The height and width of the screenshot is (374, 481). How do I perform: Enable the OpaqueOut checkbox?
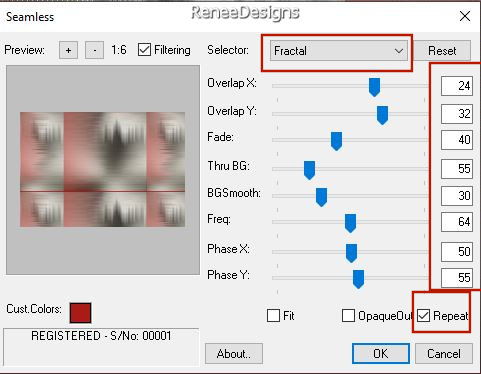pyautogui.click(x=348, y=315)
